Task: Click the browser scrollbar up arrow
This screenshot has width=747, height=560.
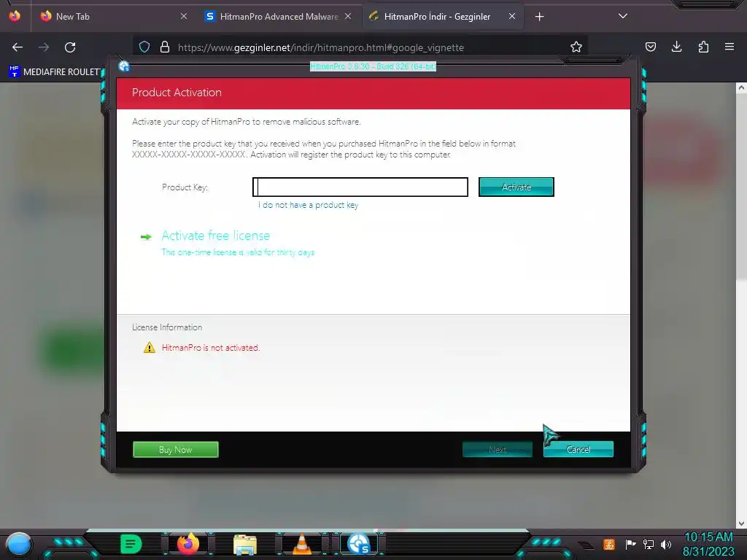Action: click(x=741, y=87)
